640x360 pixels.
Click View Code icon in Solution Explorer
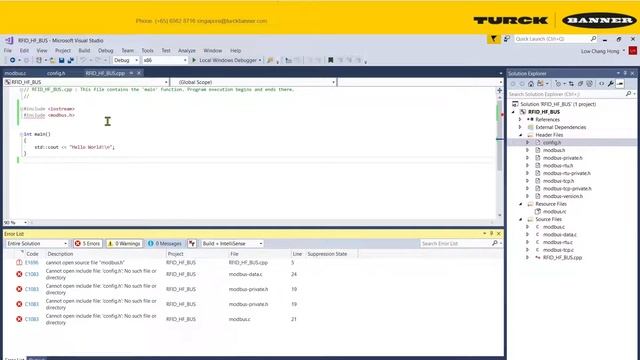point(601,84)
